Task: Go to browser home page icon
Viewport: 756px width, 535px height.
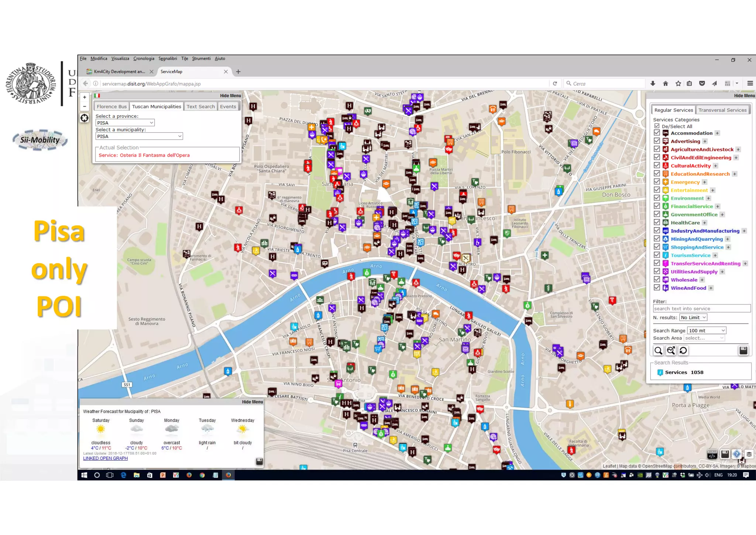Action: coord(665,84)
